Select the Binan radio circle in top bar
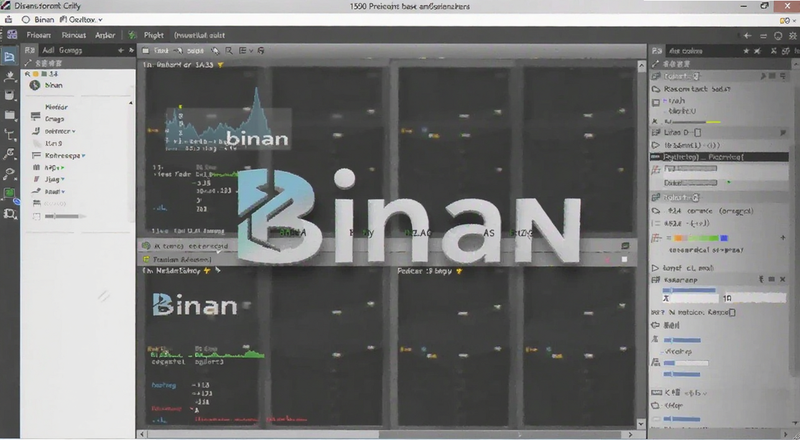This screenshot has height=440, width=800. (x=26, y=19)
